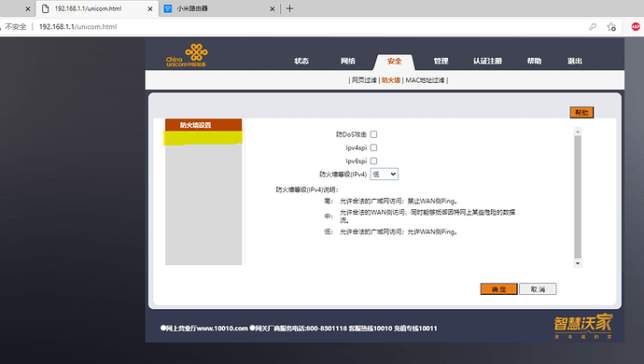Click the orange 帮助 help button
The height and width of the screenshot is (364, 644).
pyautogui.click(x=581, y=112)
